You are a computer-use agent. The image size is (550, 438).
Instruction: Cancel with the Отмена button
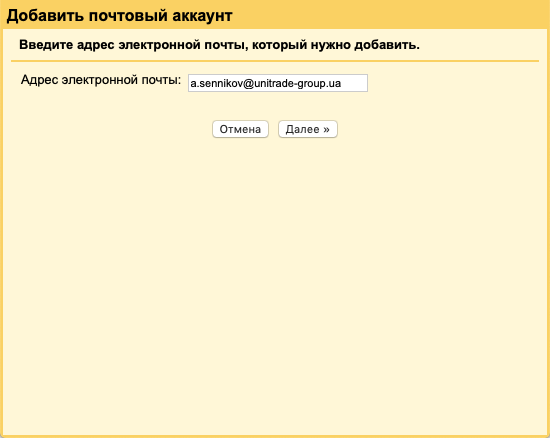coord(240,129)
